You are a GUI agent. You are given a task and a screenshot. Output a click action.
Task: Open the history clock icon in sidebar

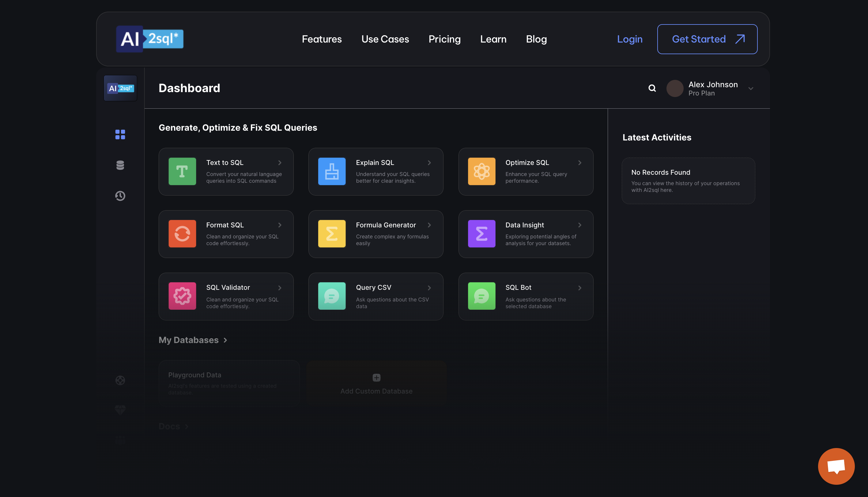pos(120,196)
